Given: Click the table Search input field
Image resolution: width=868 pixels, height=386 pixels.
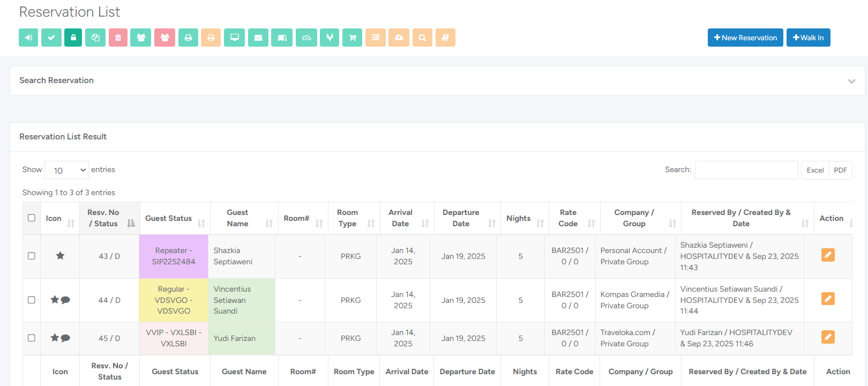Looking at the screenshot, I should (x=746, y=170).
